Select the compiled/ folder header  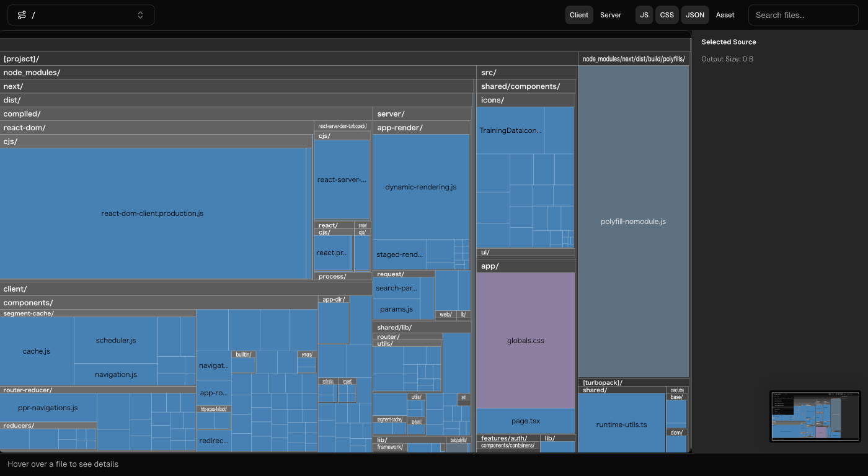point(186,114)
